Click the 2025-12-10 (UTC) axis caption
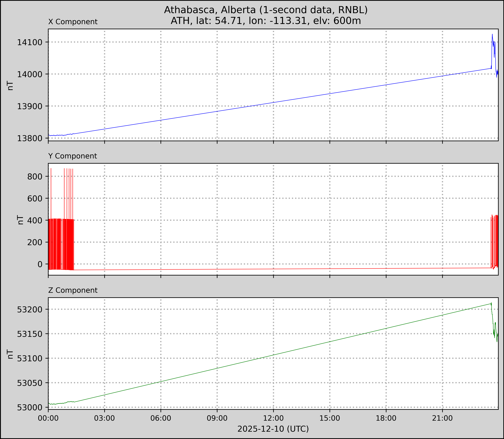 click(273, 429)
